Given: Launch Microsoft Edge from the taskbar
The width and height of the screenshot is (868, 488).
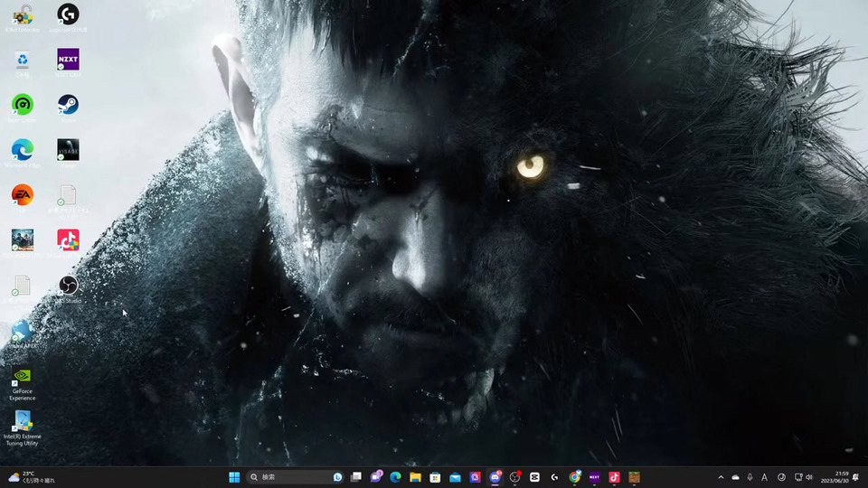Looking at the screenshot, I should pyautogui.click(x=395, y=477).
